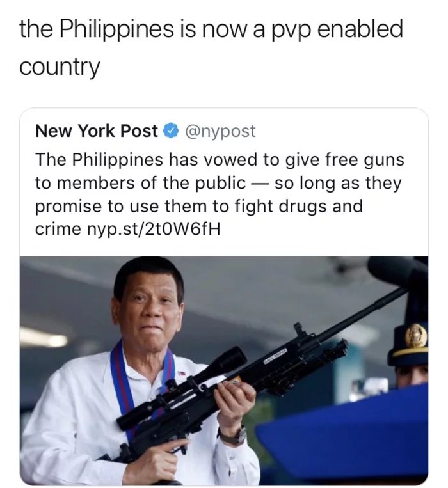This screenshot has height=488, width=448.
Task: Open the @nypost handle
Action: tap(220, 131)
